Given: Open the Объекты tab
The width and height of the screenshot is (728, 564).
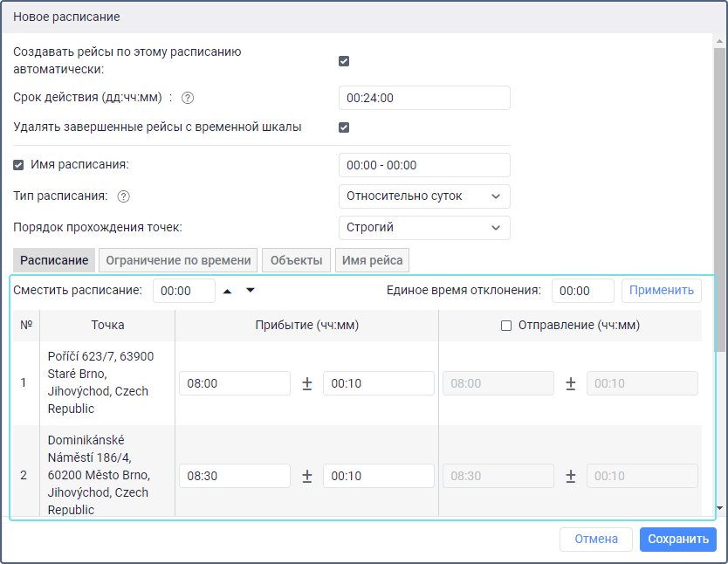Looking at the screenshot, I should pos(297,260).
